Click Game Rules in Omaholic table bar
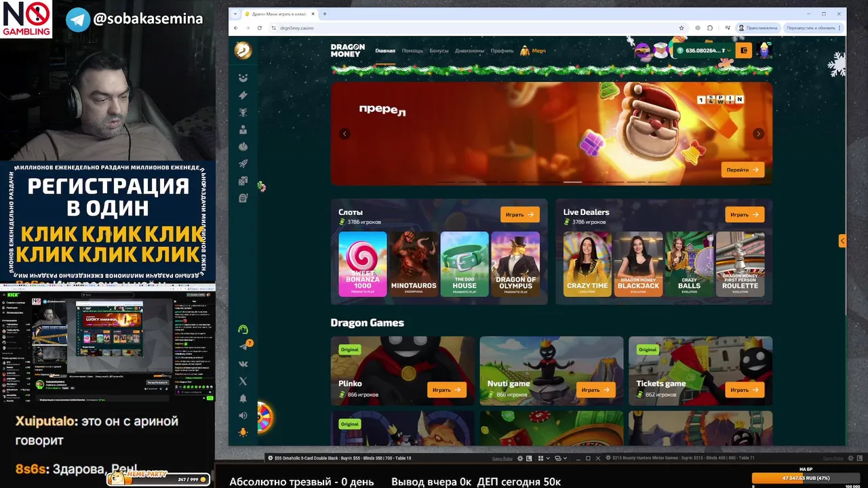Viewport: 868px width, 488px height. [x=502, y=459]
